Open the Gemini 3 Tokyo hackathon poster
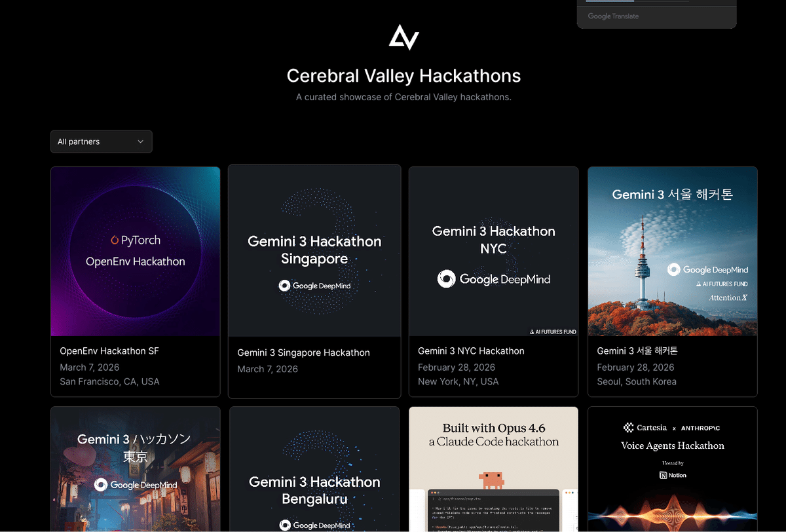786x532 pixels. (x=136, y=469)
